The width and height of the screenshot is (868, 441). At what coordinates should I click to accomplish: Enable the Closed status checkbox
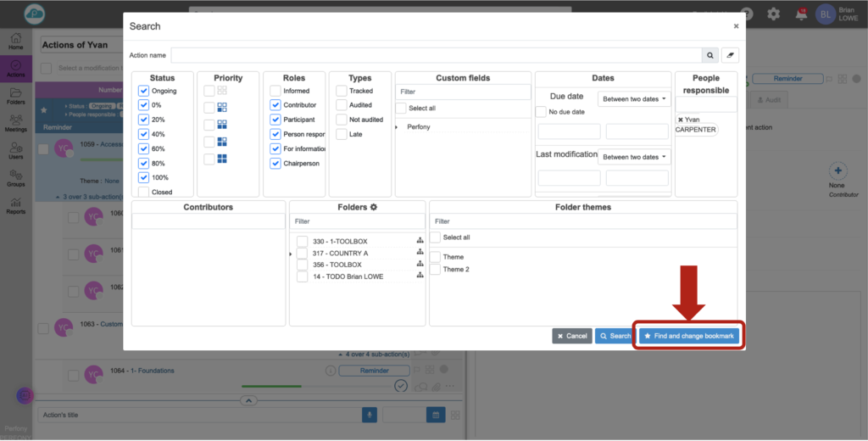[x=143, y=193]
